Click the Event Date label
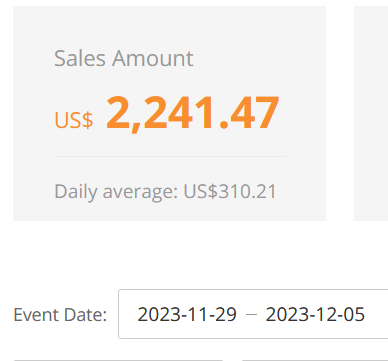This screenshot has width=388, height=361. [x=60, y=315]
